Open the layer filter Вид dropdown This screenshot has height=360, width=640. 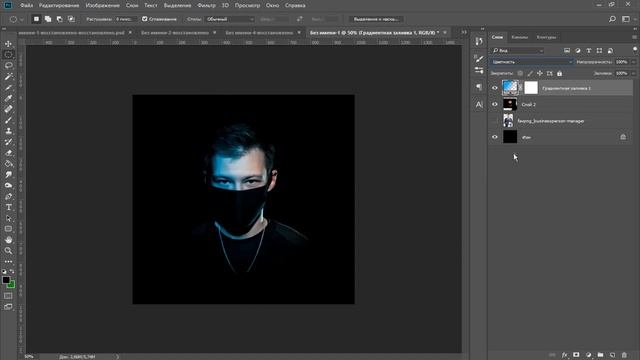[518, 51]
